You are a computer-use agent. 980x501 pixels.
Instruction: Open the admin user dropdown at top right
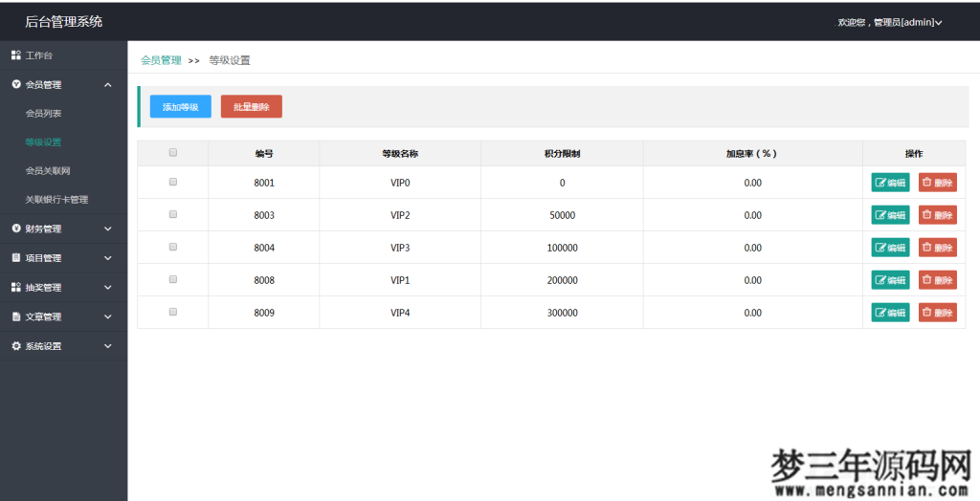[x=890, y=22]
